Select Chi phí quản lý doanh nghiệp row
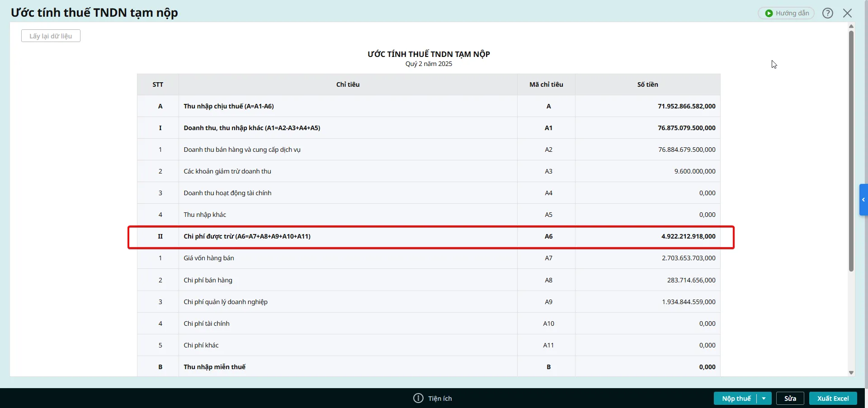868x408 pixels. coord(429,302)
